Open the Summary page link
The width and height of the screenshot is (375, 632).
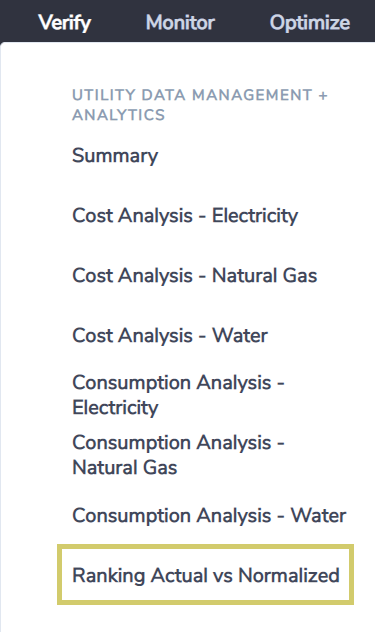115,156
